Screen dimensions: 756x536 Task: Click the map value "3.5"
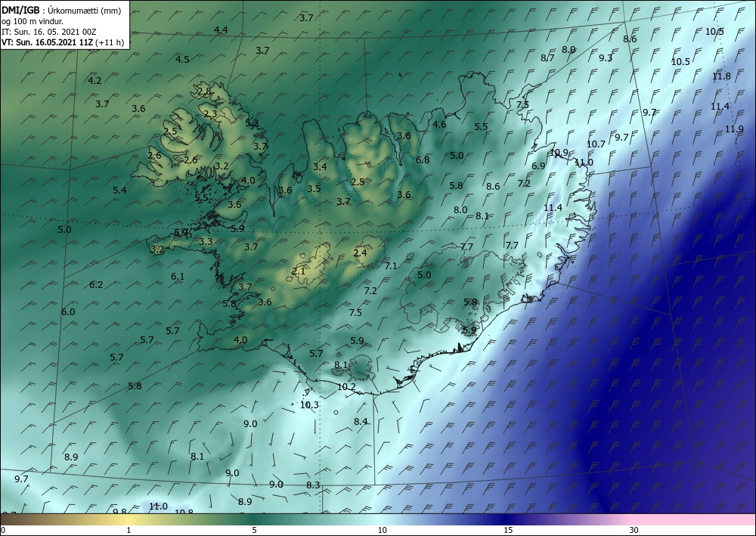pos(314,188)
